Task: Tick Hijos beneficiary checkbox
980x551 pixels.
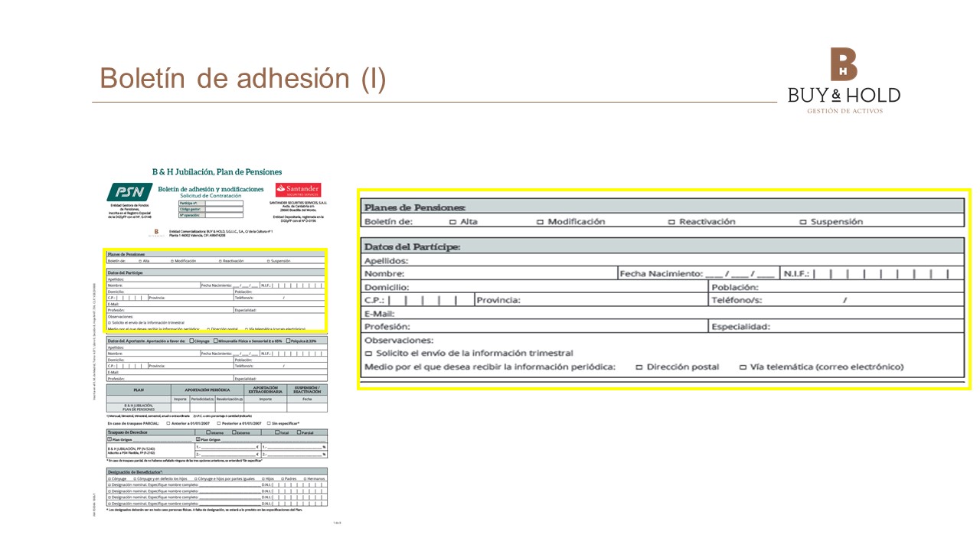Action: coord(263,479)
